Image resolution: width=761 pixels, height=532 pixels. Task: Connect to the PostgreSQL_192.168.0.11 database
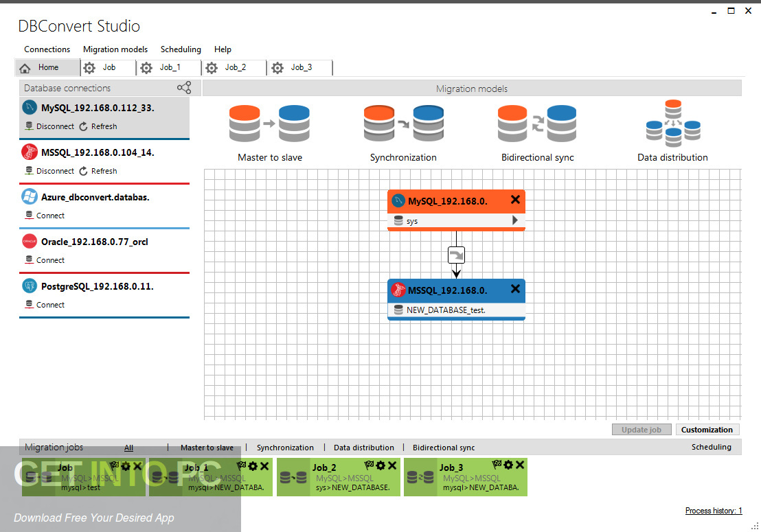(x=45, y=305)
